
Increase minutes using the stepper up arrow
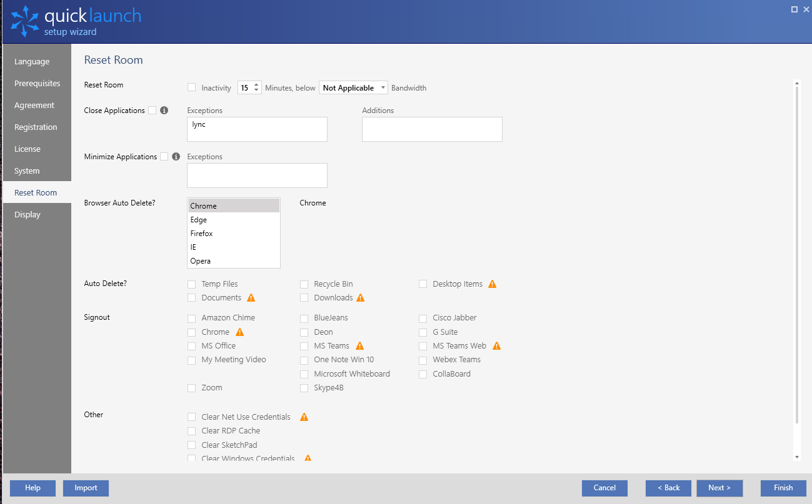pyautogui.click(x=256, y=85)
